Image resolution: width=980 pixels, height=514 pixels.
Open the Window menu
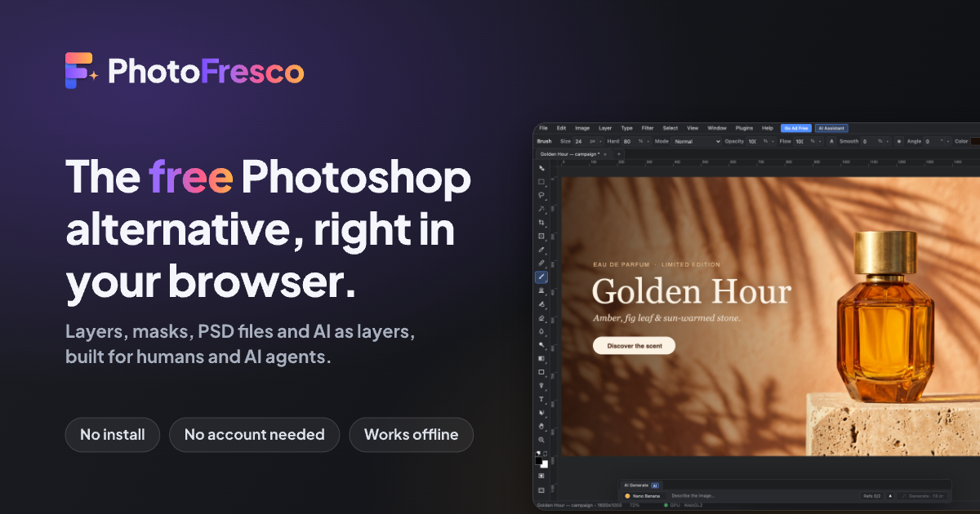click(717, 128)
